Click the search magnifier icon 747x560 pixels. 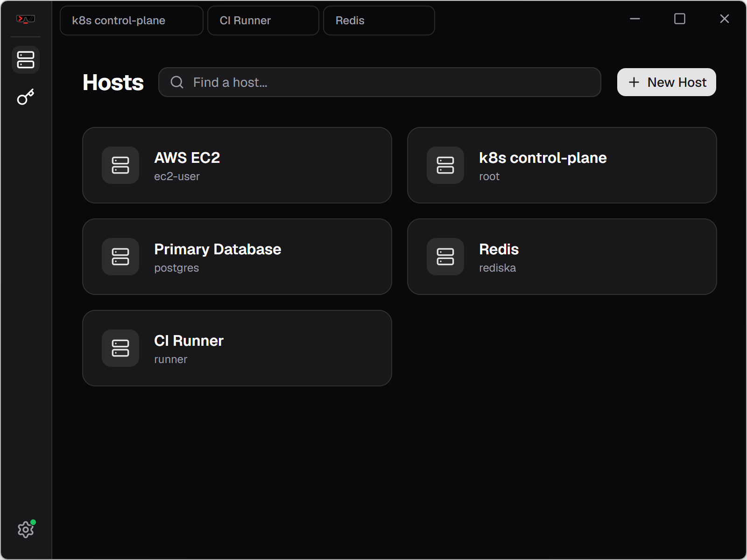pos(177,82)
